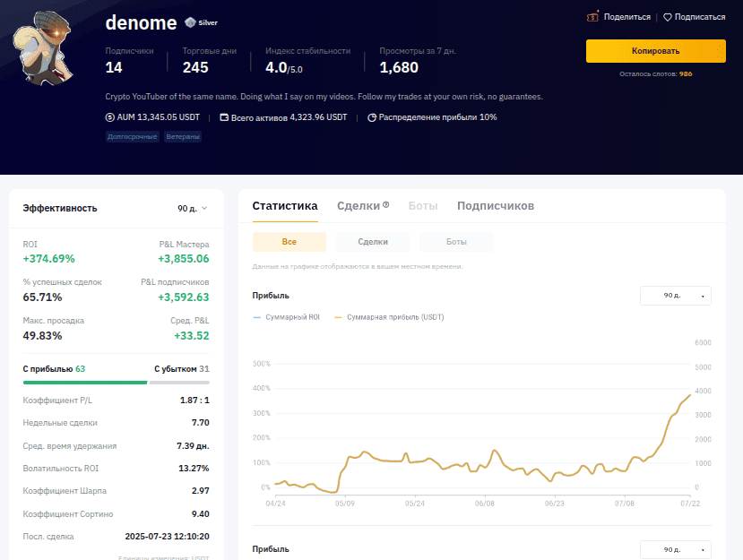
Task: Click the Макс. просадка value 49.83%
Action: point(42,336)
